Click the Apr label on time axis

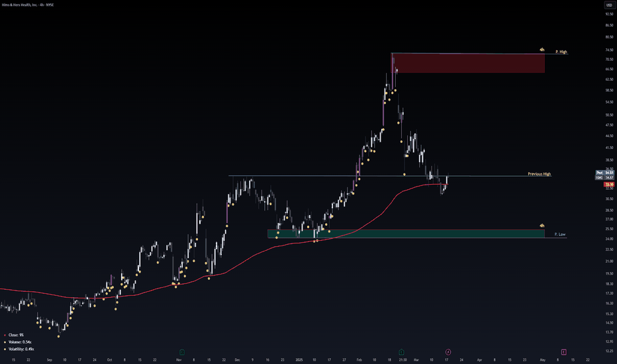tap(479, 359)
